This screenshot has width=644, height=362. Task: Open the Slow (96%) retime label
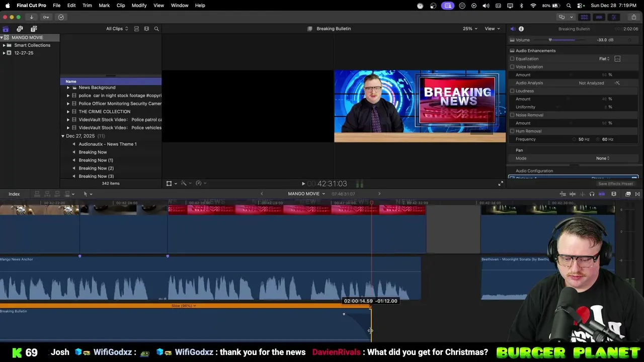(184, 306)
